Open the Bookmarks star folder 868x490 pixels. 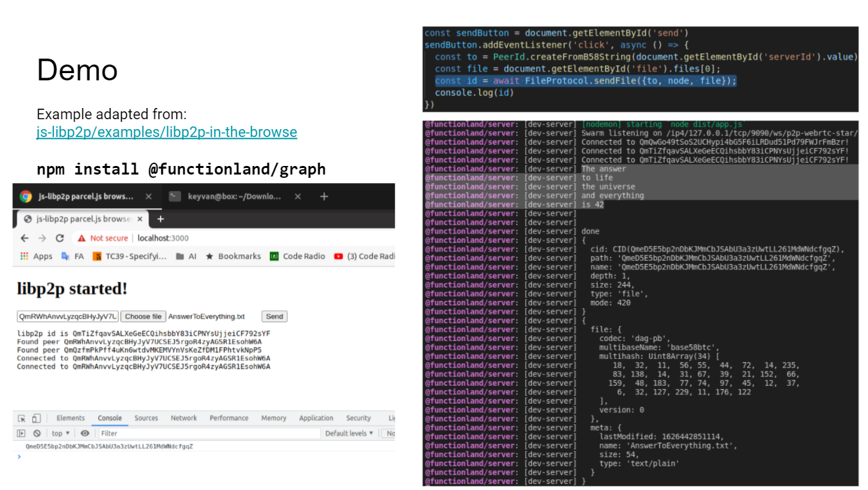(233, 256)
